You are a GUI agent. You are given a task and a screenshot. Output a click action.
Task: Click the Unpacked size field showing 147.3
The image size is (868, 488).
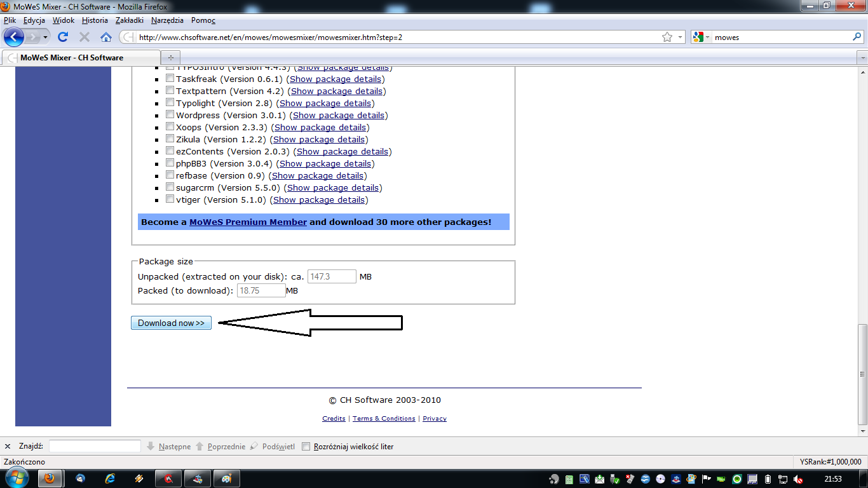(332, 276)
